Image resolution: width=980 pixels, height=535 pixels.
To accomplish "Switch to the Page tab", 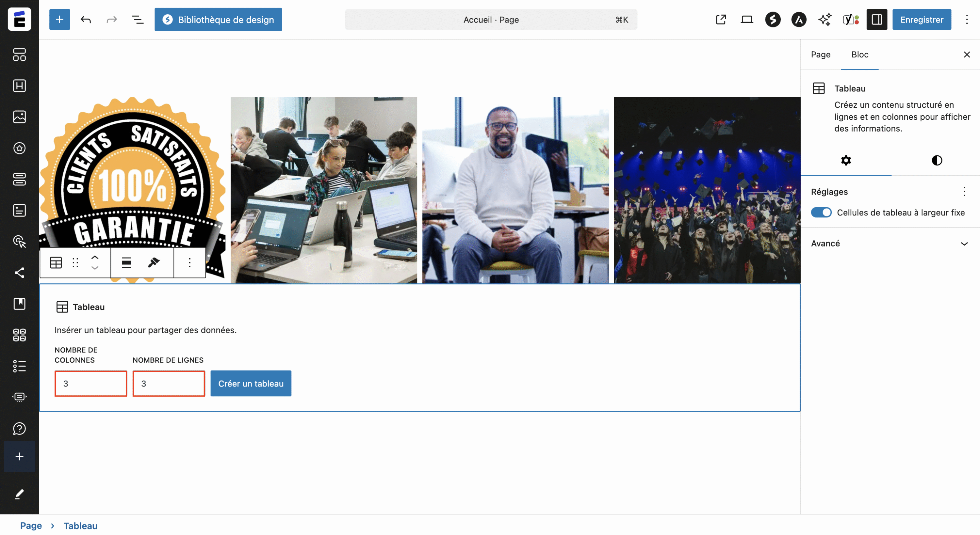I will [x=820, y=55].
